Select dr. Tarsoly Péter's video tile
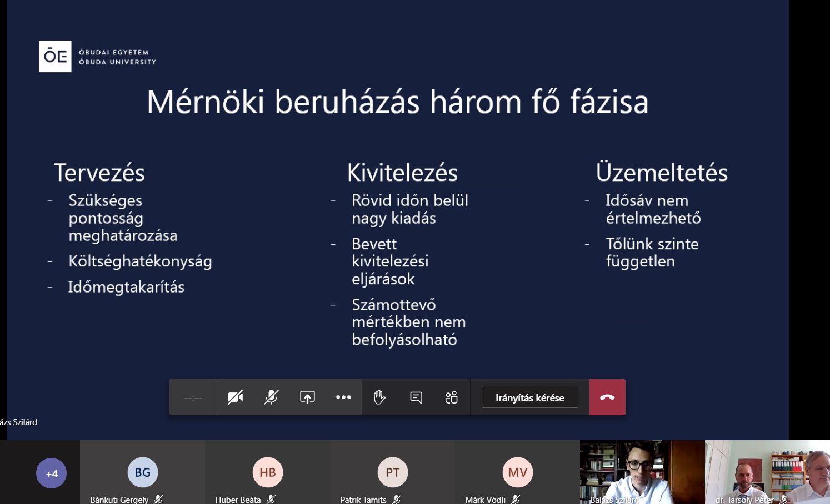Viewport: 830px width, 504px height. (x=767, y=472)
